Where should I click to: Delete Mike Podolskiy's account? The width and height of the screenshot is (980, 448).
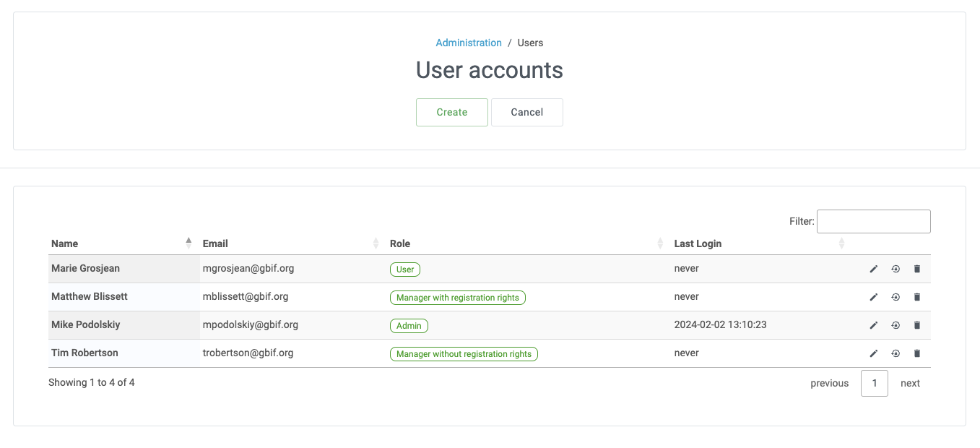coord(917,325)
